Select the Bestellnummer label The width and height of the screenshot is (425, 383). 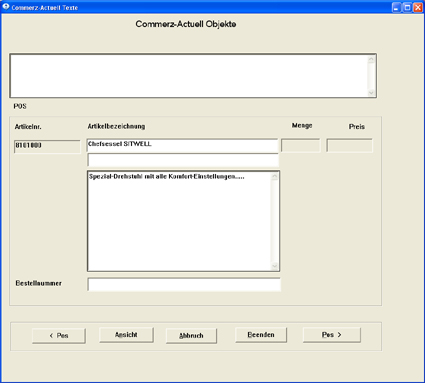click(39, 283)
